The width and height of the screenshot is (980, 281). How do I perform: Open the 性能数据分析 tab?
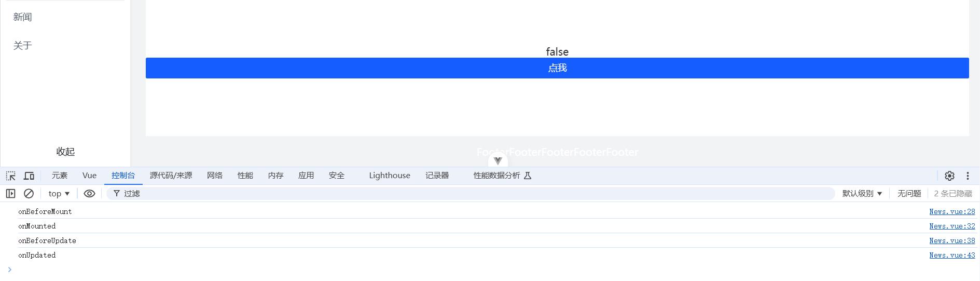tap(496, 176)
